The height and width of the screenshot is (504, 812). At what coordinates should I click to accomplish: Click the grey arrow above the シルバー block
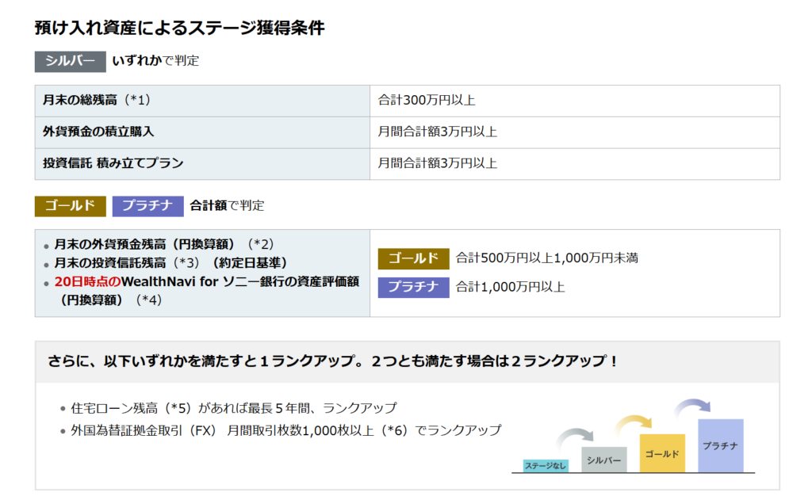pos(576,438)
